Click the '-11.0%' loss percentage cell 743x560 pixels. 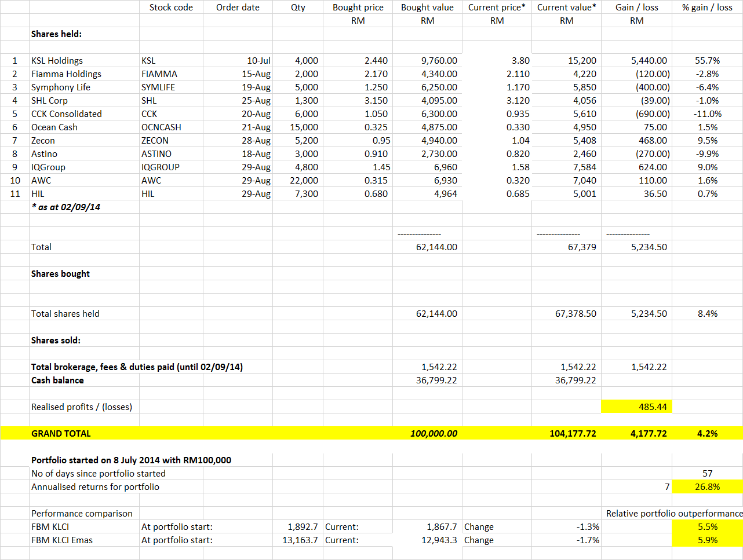707,114
